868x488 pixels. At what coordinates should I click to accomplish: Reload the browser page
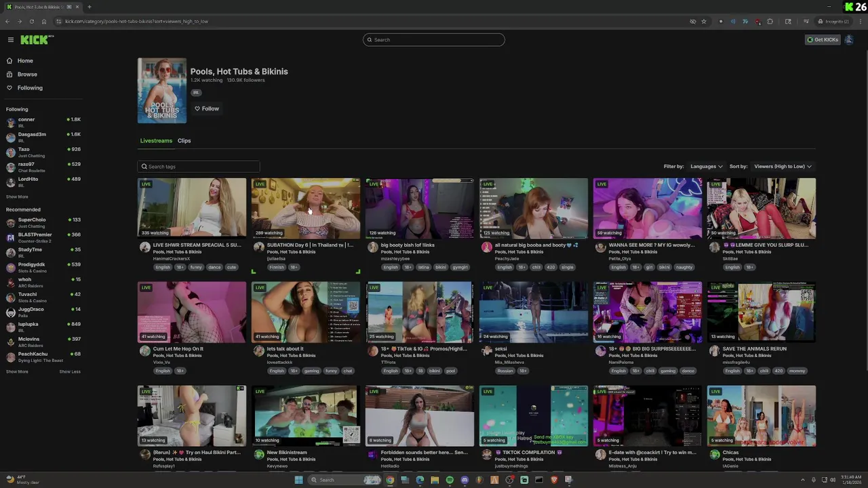point(31,21)
